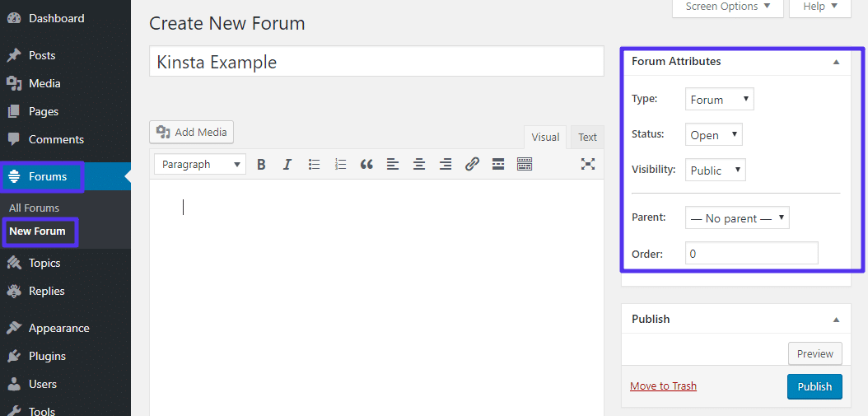Toggle the editor toolbar kitchen sink
The image size is (868, 416).
(x=525, y=165)
